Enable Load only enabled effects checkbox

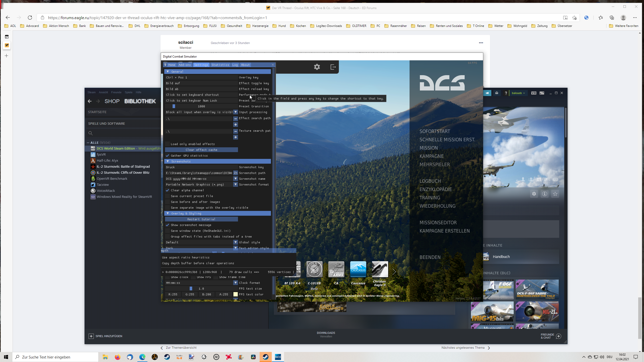tap(168, 144)
